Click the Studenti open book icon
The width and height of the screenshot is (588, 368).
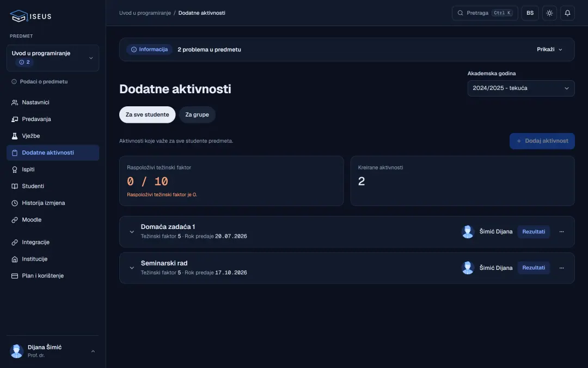[x=15, y=186]
